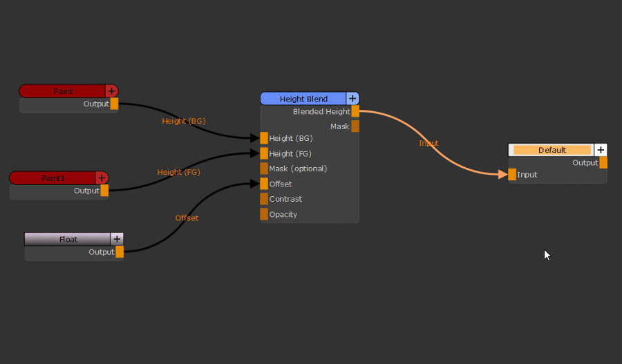Click the Offset input port
This screenshot has height=364, width=622.
tap(264, 184)
